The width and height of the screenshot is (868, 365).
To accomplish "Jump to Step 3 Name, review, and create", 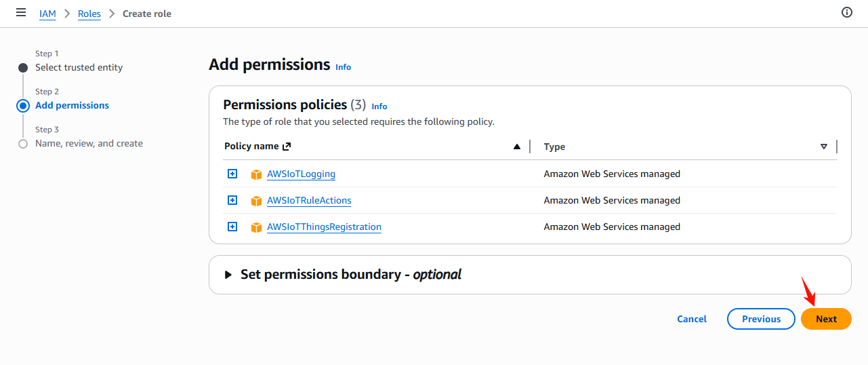I will (x=89, y=143).
